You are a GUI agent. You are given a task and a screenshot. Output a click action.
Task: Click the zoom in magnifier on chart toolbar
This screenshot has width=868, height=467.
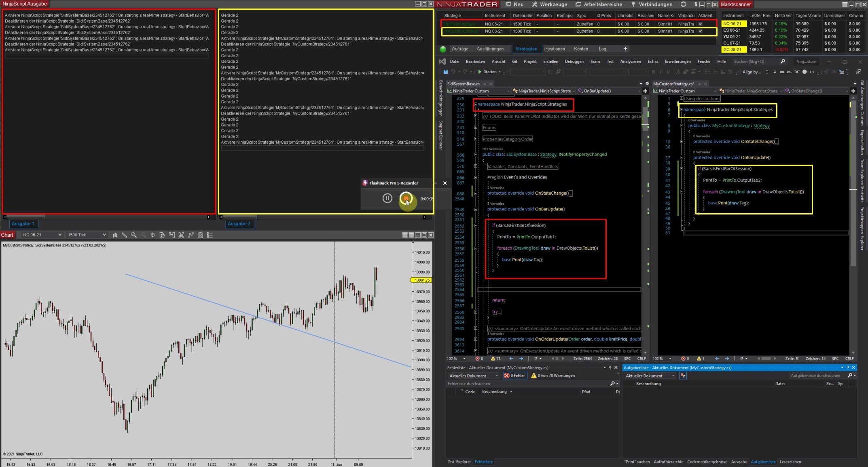(134, 235)
